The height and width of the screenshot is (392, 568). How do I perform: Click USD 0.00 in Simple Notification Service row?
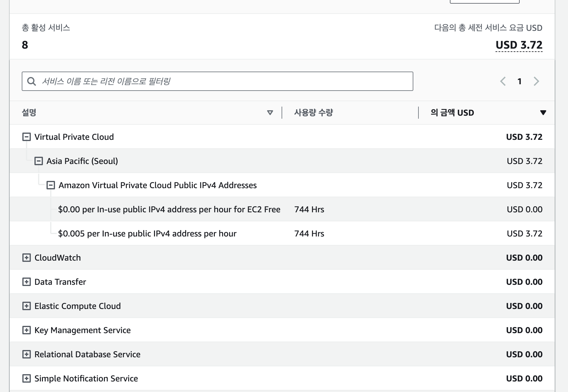524,378
